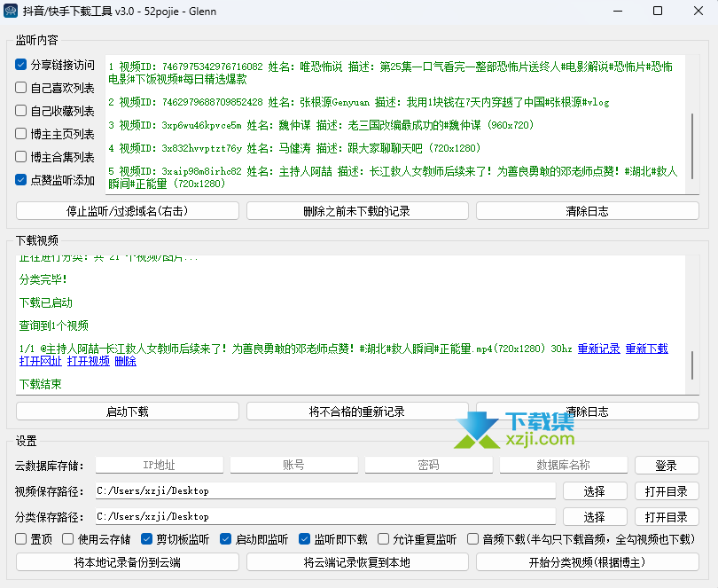Click 将不合格的重新记录 button
This screenshot has width=718, height=588.
click(357, 412)
